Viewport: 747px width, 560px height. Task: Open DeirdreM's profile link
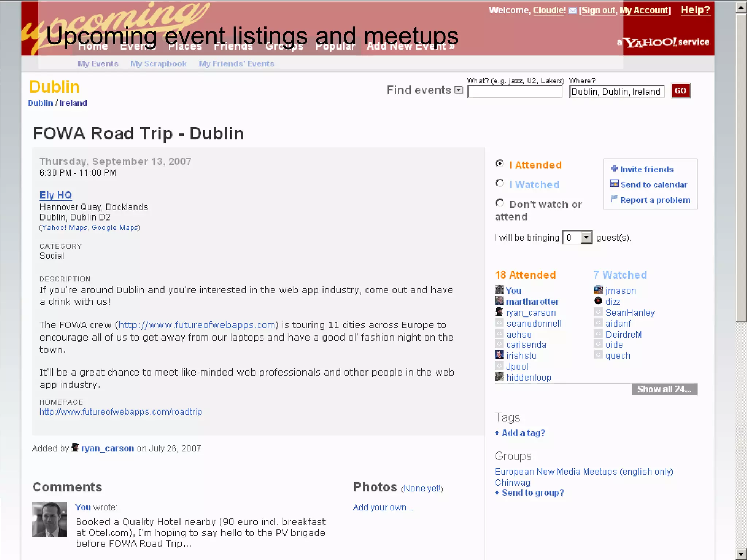point(624,334)
